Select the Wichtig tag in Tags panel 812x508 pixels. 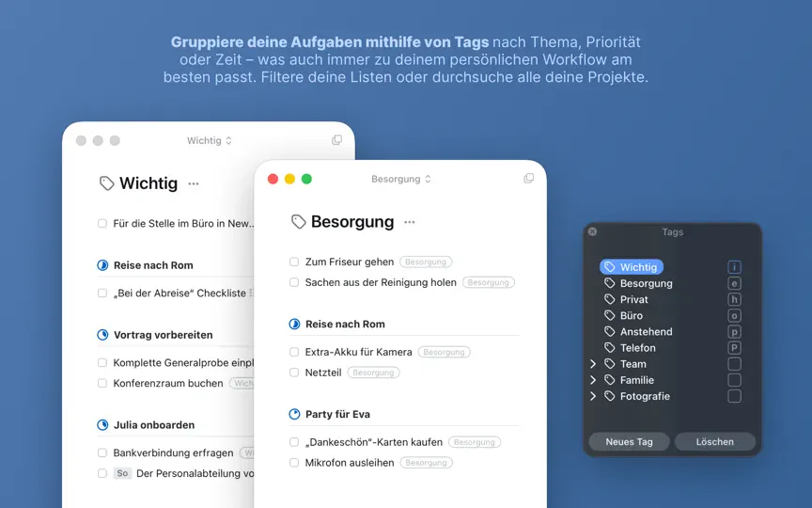(x=632, y=267)
